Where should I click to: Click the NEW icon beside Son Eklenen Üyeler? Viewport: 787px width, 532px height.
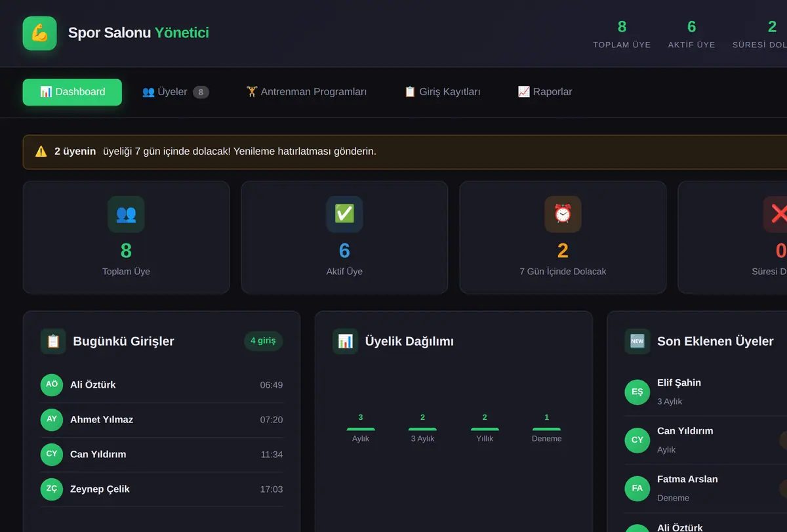(637, 341)
